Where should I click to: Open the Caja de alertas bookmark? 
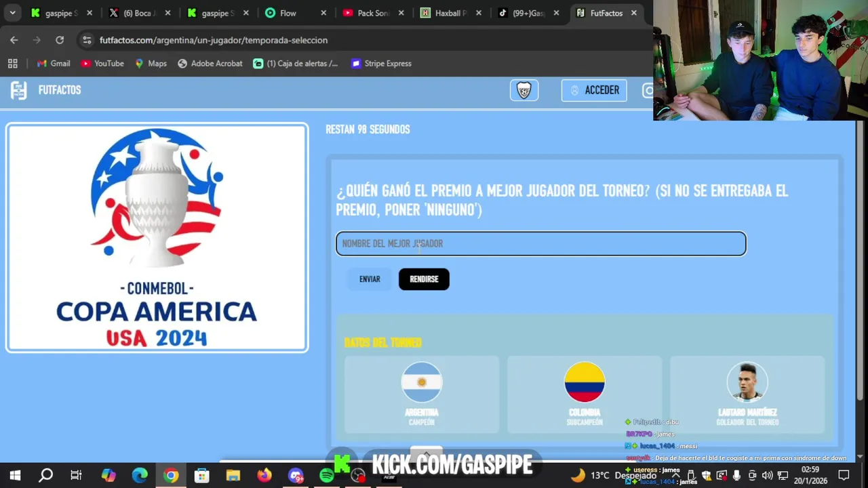click(295, 63)
